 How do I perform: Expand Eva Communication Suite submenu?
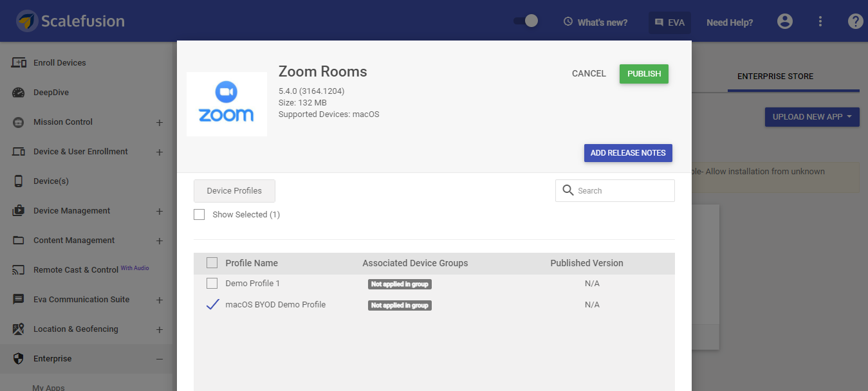tap(160, 300)
